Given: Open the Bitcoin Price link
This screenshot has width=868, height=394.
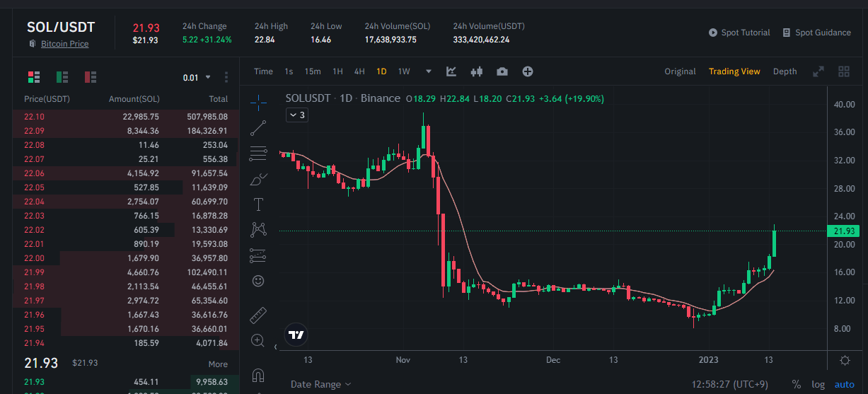Looking at the screenshot, I should tap(64, 44).
